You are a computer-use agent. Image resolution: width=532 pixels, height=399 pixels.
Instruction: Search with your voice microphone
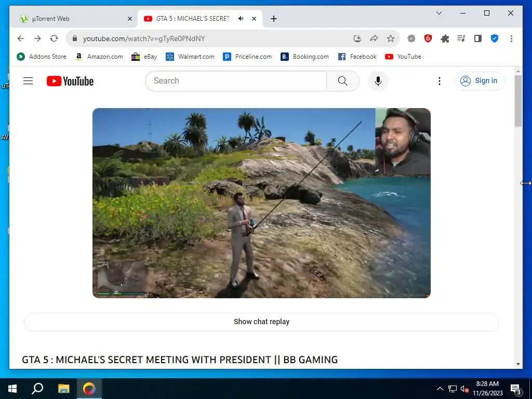click(x=378, y=81)
